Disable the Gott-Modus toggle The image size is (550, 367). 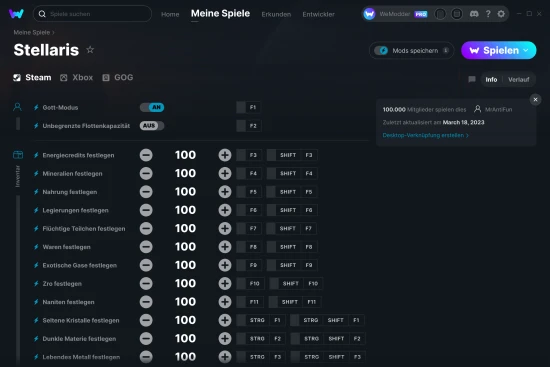[x=152, y=107]
